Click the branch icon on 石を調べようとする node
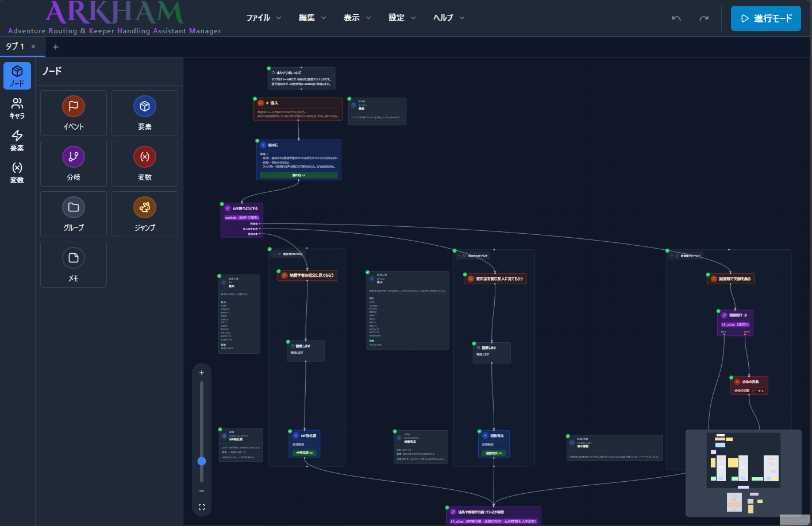Image resolution: width=812 pixels, height=526 pixels. pyautogui.click(x=228, y=208)
